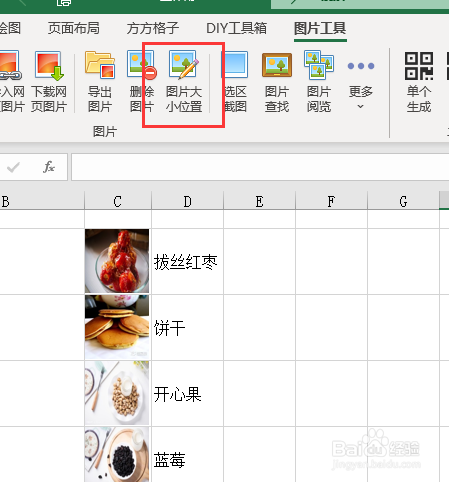Click the cell containing 蓝莓
The height and width of the screenshot is (482, 449).
click(x=187, y=454)
